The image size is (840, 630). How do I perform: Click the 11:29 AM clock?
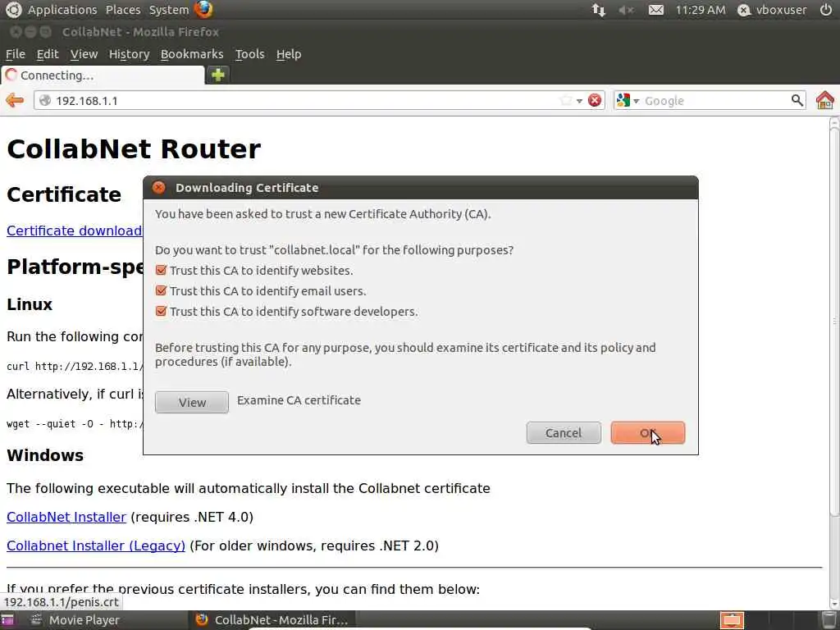pos(701,10)
